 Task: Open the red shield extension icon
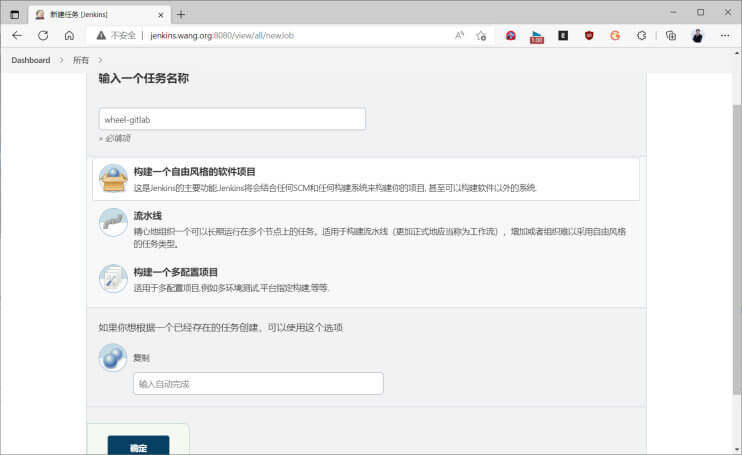[x=589, y=35]
